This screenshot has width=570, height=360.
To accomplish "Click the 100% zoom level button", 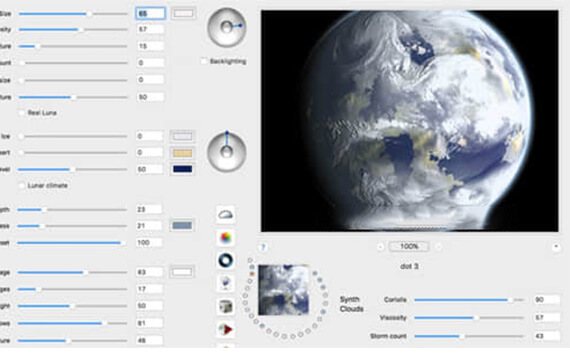I will [409, 247].
